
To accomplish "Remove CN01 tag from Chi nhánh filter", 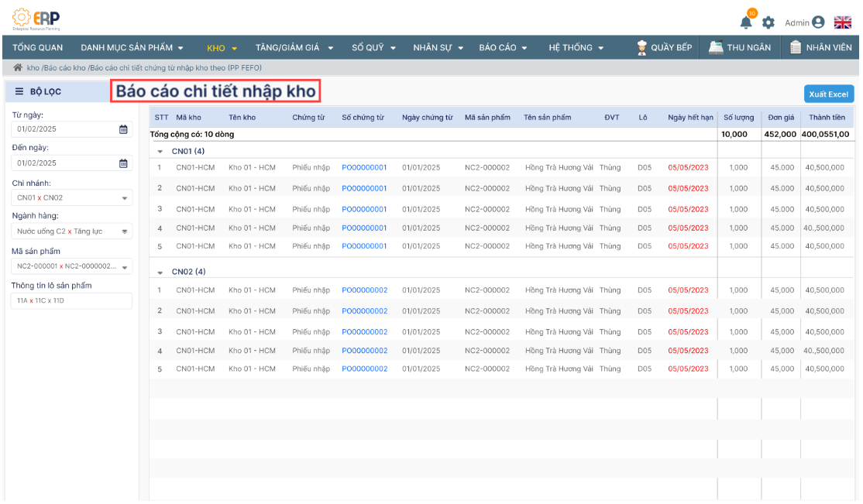I will tap(39, 198).
